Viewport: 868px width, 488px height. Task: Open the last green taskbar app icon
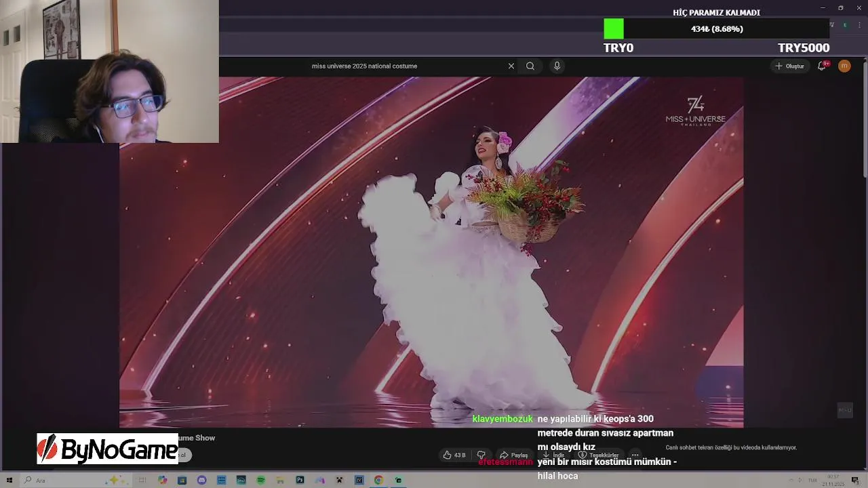click(398, 480)
